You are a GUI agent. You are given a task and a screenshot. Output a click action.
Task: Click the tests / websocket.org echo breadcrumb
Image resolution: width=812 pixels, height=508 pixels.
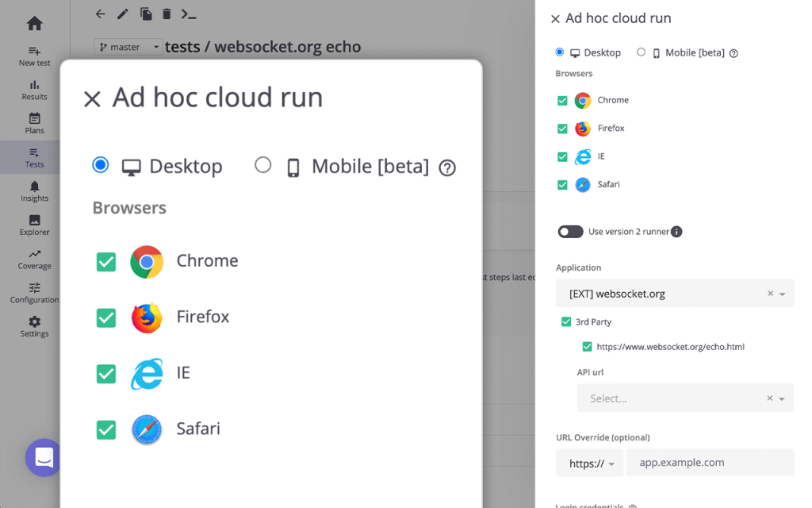pos(262,47)
